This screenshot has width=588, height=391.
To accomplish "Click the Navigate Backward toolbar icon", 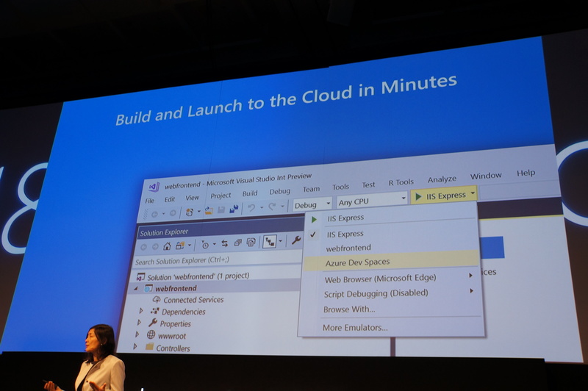I will coord(154,214).
